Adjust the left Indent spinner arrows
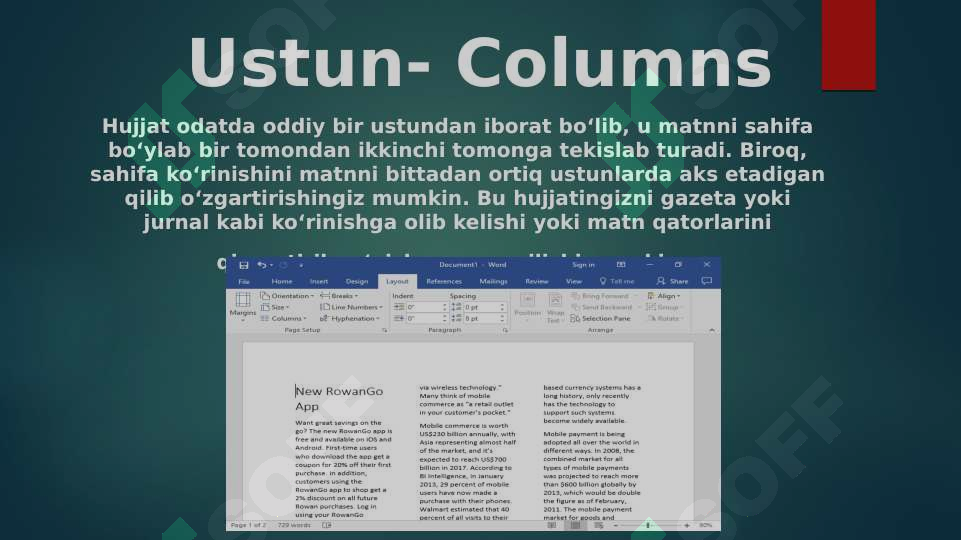Image resolution: width=961 pixels, height=540 pixels. click(x=444, y=307)
